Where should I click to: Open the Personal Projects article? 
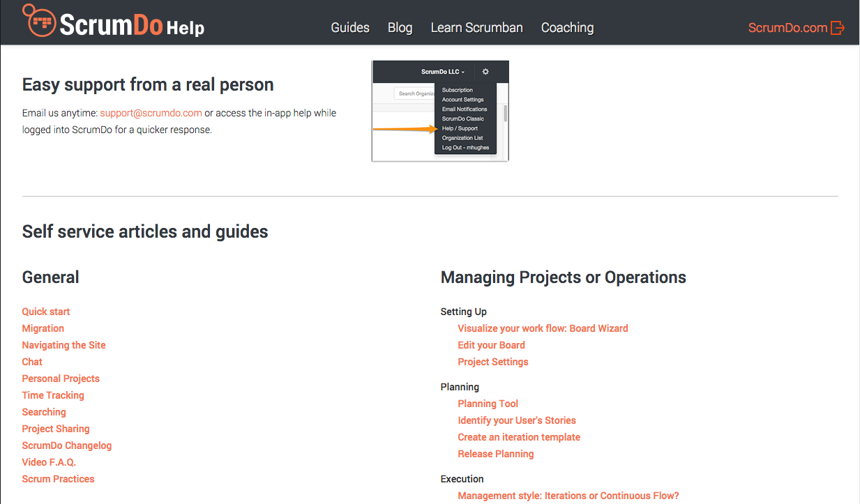tap(61, 379)
